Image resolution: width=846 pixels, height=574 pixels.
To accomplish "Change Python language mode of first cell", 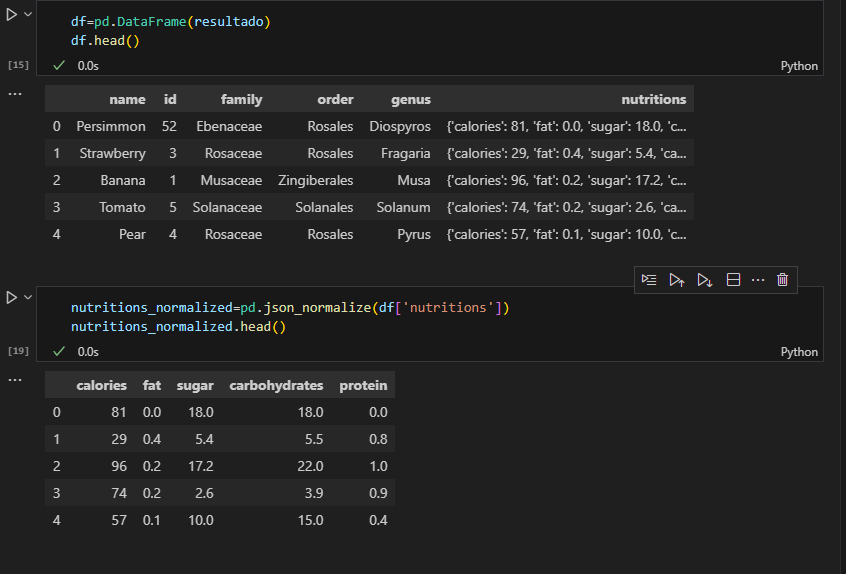I will pyautogui.click(x=799, y=66).
